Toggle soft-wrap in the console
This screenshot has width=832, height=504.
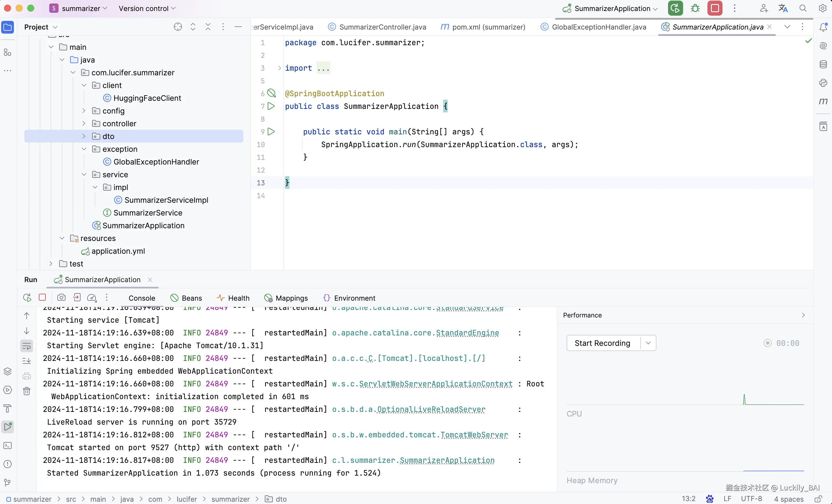click(27, 346)
